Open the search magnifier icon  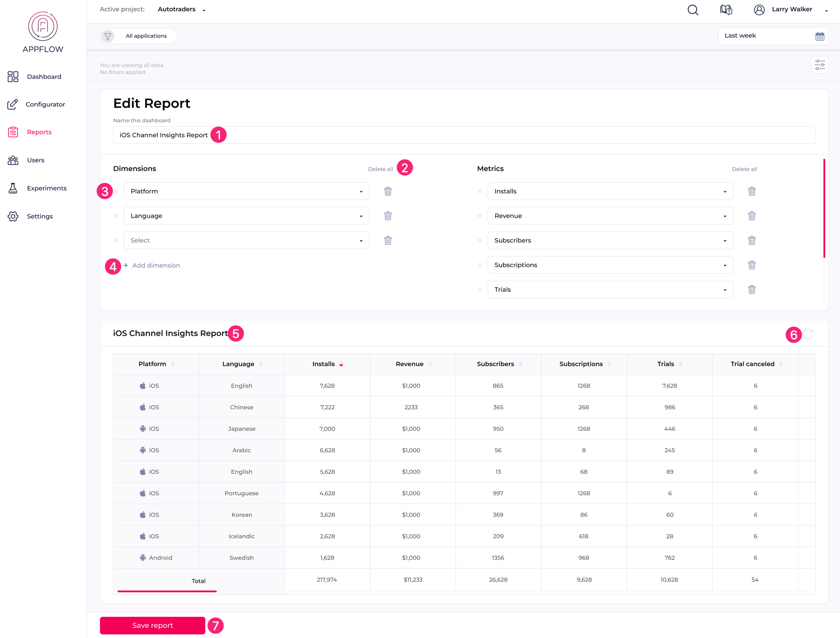[693, 10]
